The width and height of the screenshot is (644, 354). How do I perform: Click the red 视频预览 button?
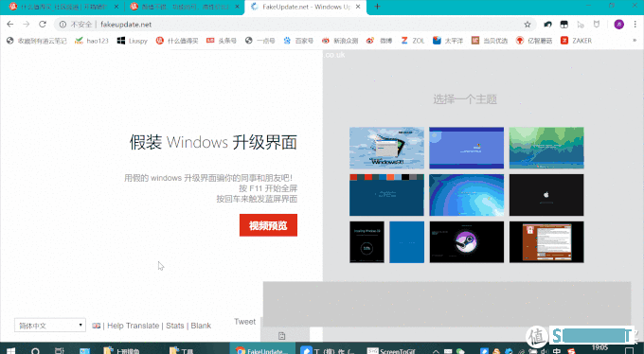268,225
